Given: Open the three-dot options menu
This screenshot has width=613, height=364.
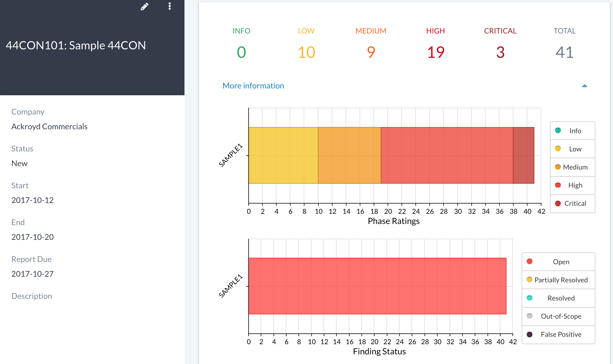Looking at the screenshot, I should 169,6.
